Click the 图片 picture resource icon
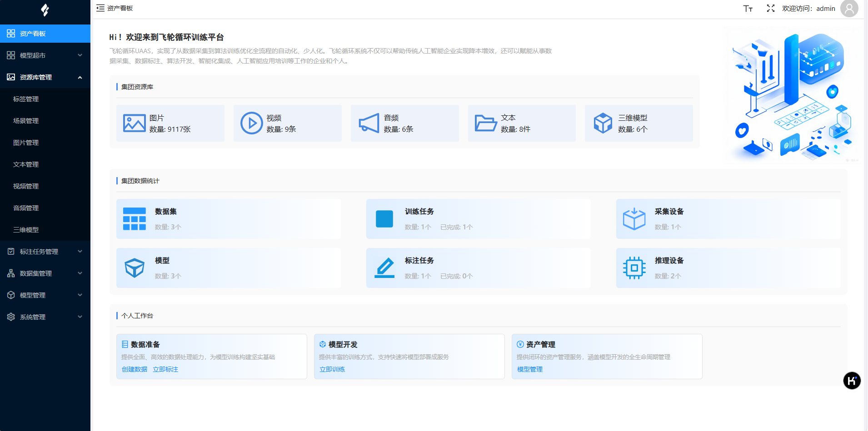The width and height of the screenshot is (868, 431). [135, 123]
